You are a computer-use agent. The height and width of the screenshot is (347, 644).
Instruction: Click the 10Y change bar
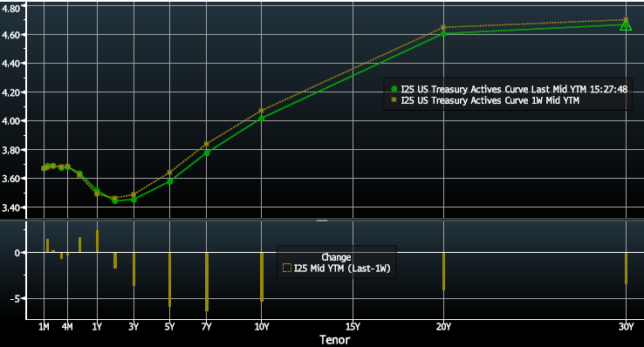(x=262, y=277)
